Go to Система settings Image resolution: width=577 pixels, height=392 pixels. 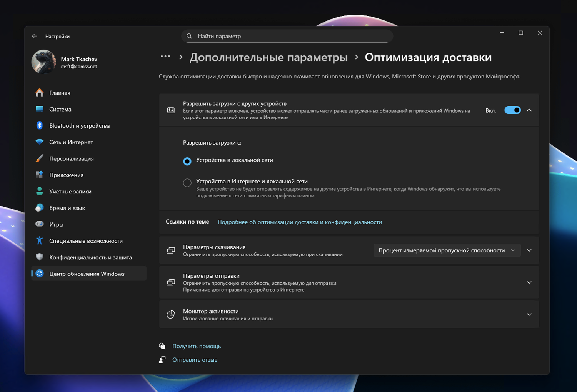pos(89,109)
